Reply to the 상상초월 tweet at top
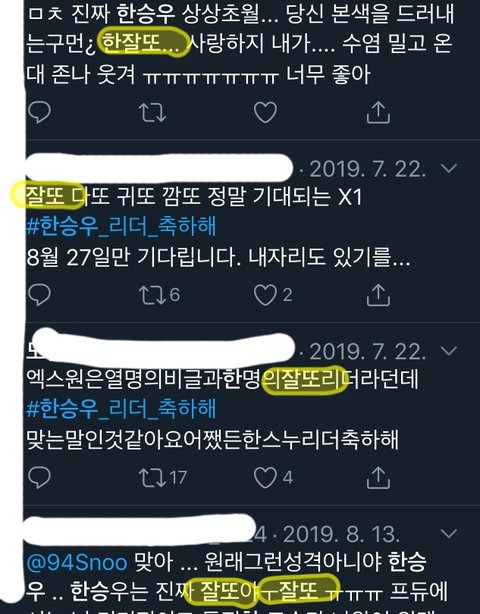This screenshot has height=614, width=480. coord(40,112)
